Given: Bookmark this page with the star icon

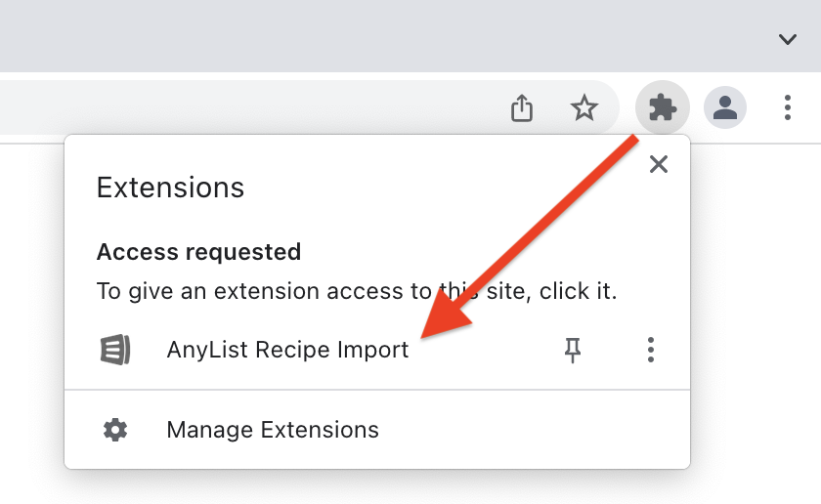Looking at the screenshot, I should (x=584, y=107).
